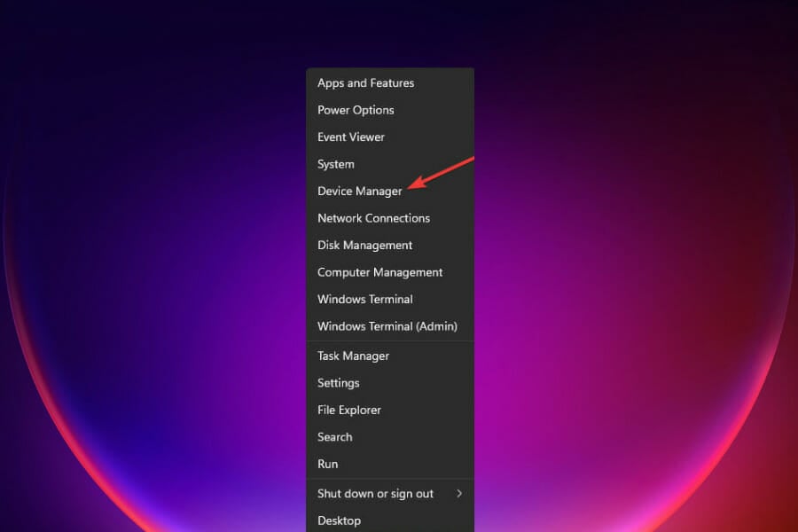Viewport: 798px width, 532px height.
Task: Launch Event Viewer
Action: coord(390,137)
